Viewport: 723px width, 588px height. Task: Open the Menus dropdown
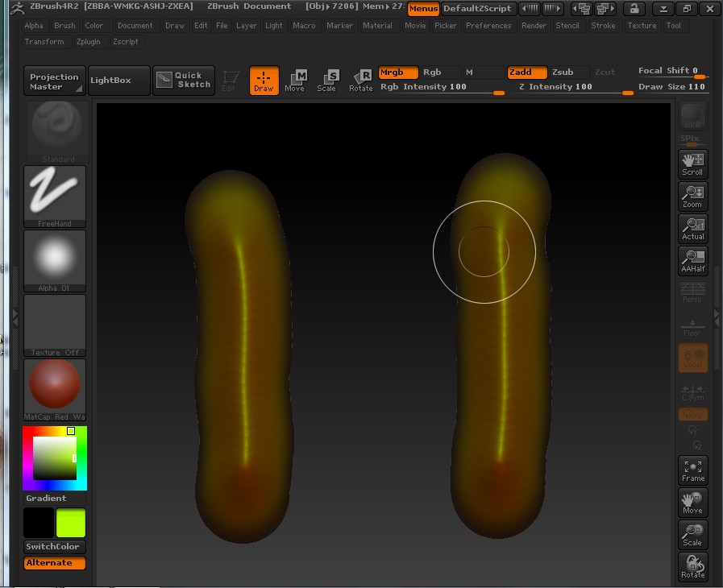coord(423,6)
